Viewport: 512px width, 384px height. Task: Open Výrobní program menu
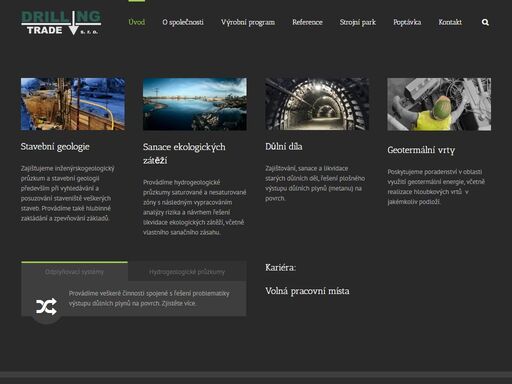tap(248, 22)
